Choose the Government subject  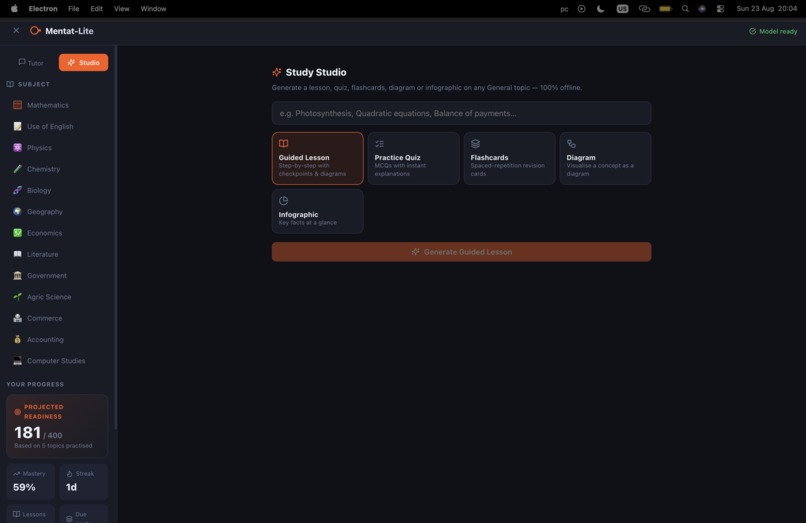pyautogui.click(x=57, y=276)
